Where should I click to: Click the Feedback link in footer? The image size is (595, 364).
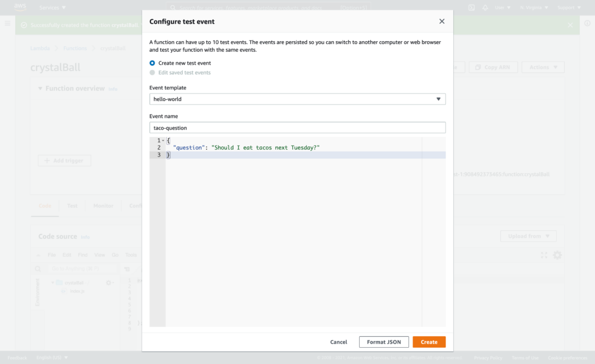[x=17, y=358]
